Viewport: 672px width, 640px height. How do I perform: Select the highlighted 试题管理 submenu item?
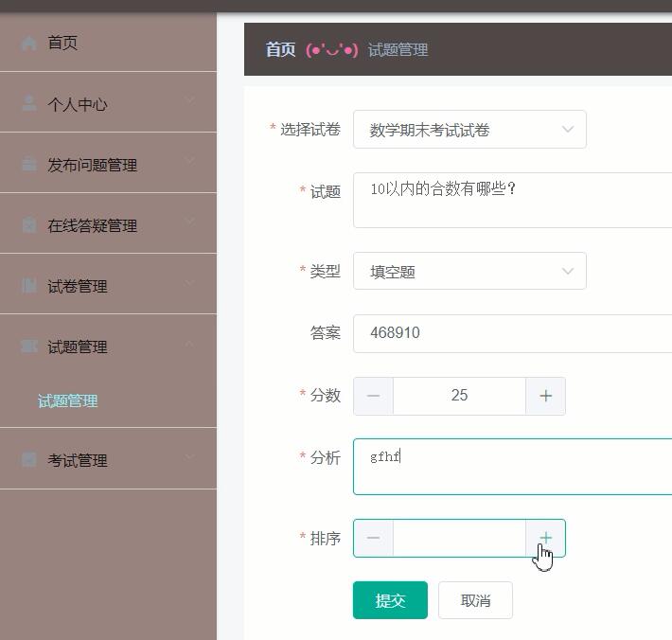click(x=68, y=401)
